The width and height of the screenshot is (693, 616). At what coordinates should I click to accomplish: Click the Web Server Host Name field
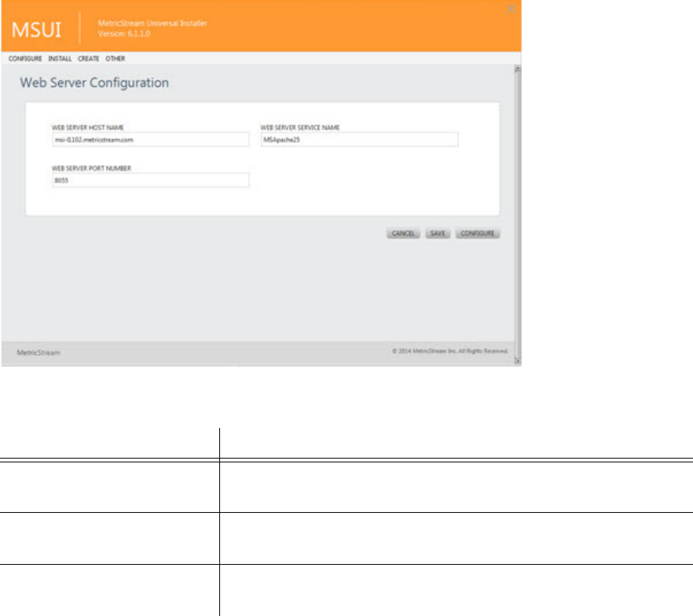[151, 140]
